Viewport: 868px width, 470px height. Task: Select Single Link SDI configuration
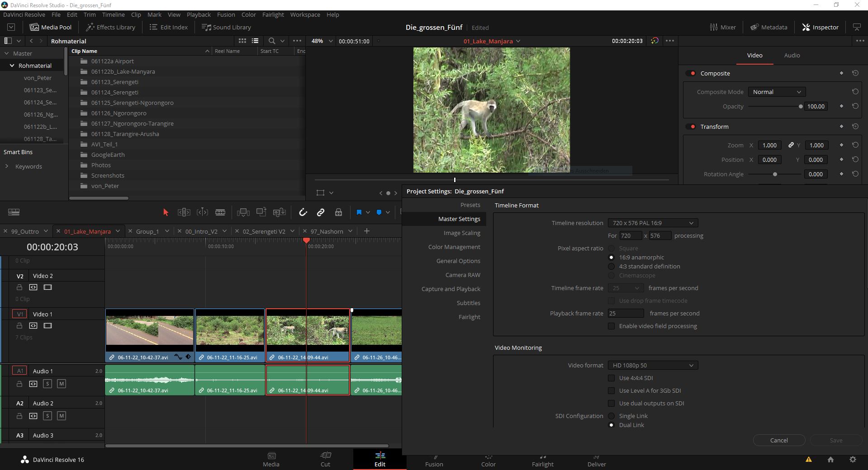pyautogui.click(x=611, y=416)
